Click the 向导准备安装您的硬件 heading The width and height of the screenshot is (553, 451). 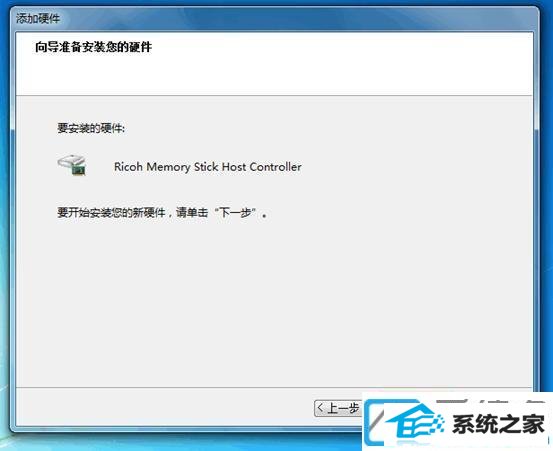[93, 47]
